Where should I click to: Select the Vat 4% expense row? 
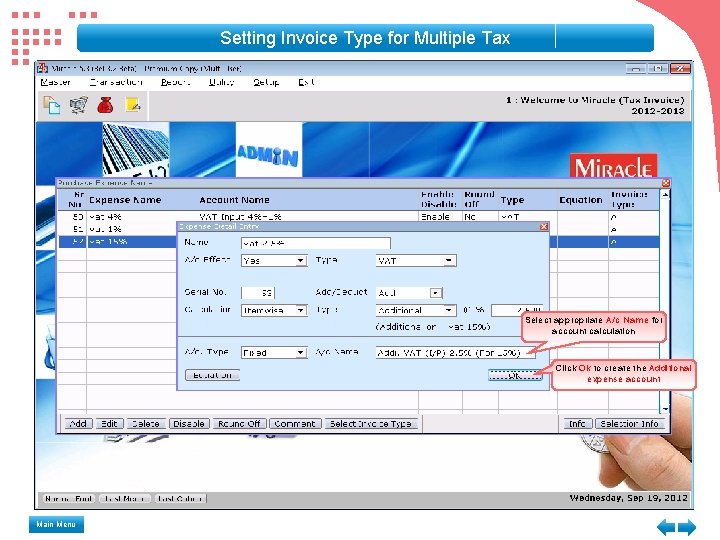tap(358, 217)
